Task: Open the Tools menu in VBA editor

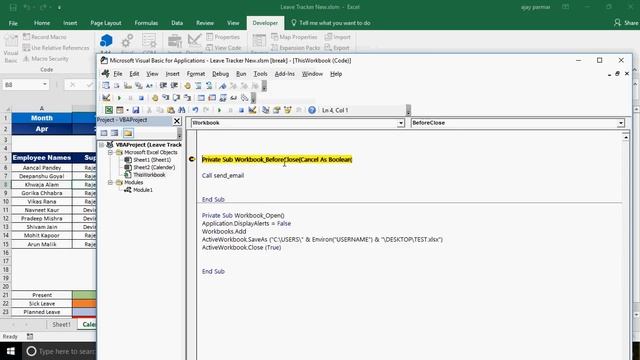Action: pyautogui.click(x=260, y=74)
